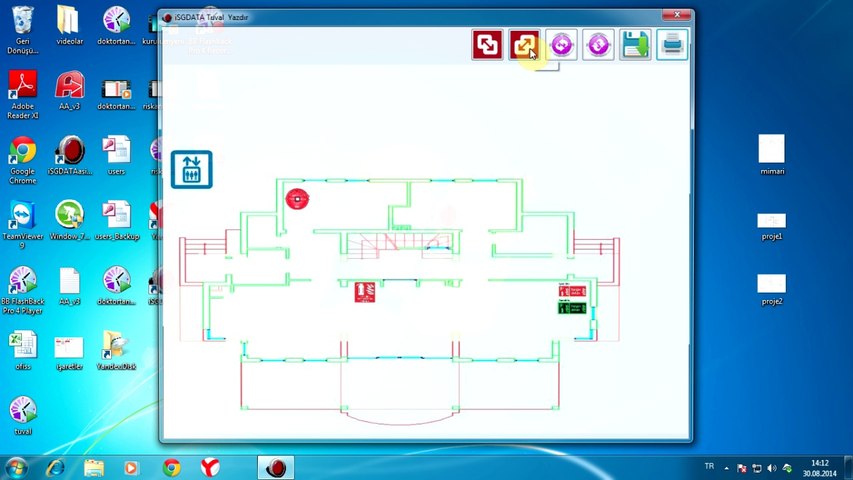This screenshot has width=853, height=480.
Task: Save the drawing with floppy disk icon
Action: coord(635,45)
